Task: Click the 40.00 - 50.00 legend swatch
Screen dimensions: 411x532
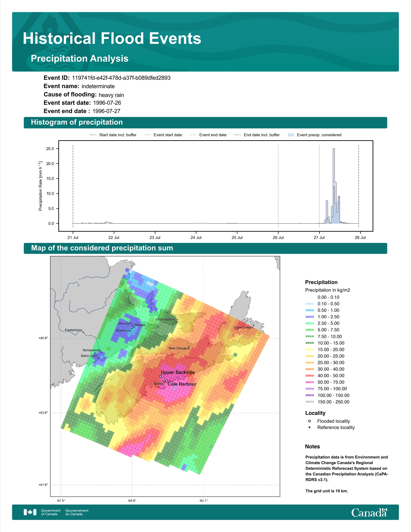Action: click(x=310, y=376)
